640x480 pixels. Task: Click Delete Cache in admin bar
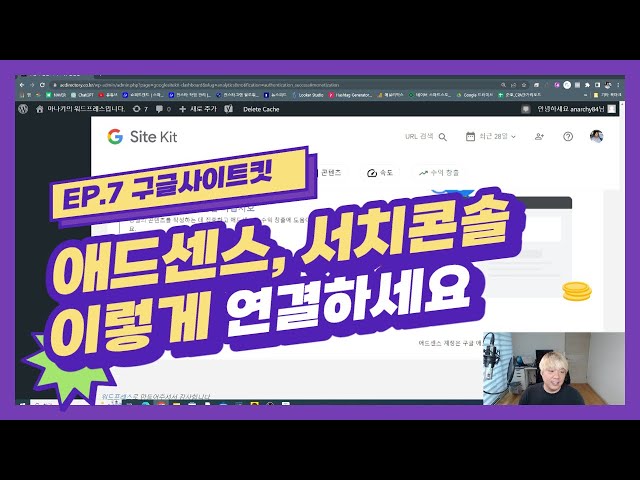(x=261, y=109)
